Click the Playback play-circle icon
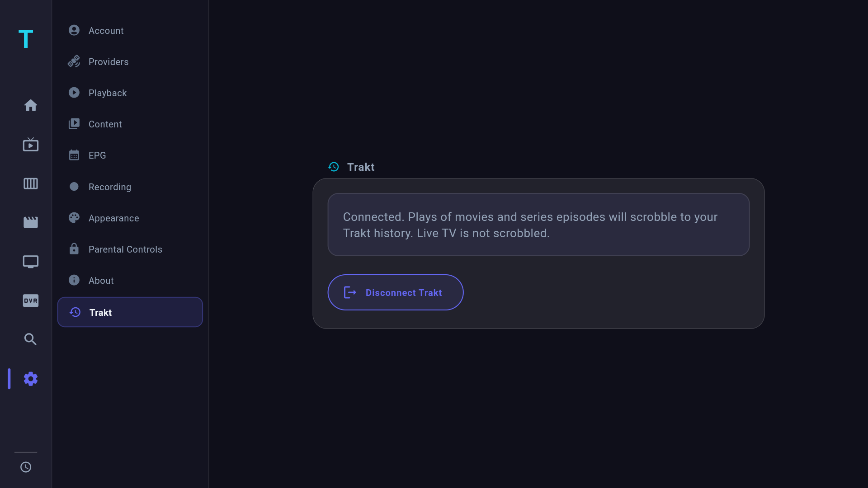 [74, 93]
